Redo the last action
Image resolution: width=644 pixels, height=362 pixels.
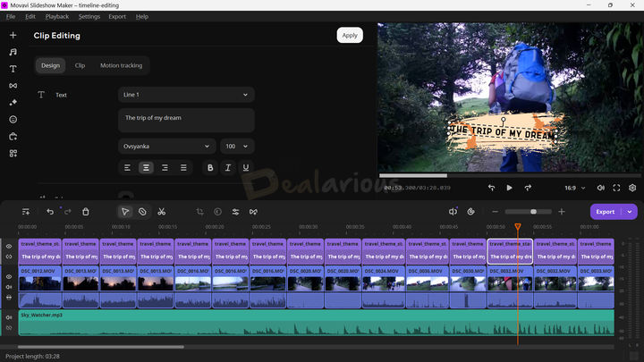tap(68, 212)
